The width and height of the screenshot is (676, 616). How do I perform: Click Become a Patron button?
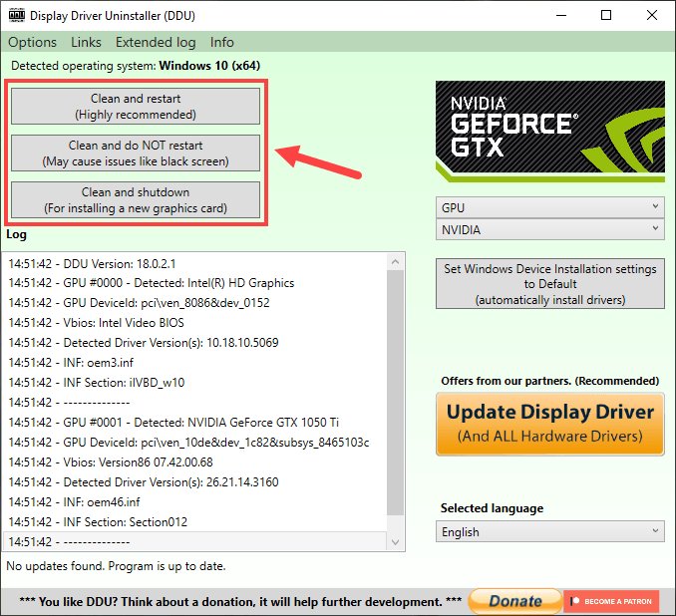[x=611, y=601]
